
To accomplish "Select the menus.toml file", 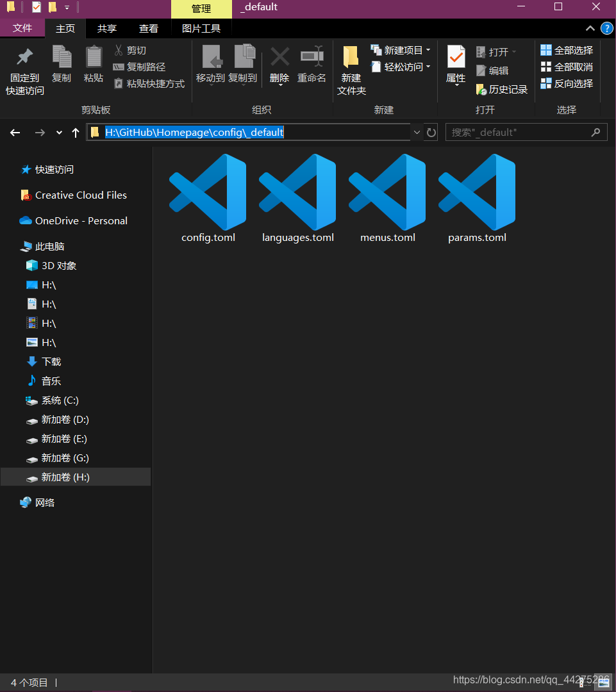I will [387, 199].
